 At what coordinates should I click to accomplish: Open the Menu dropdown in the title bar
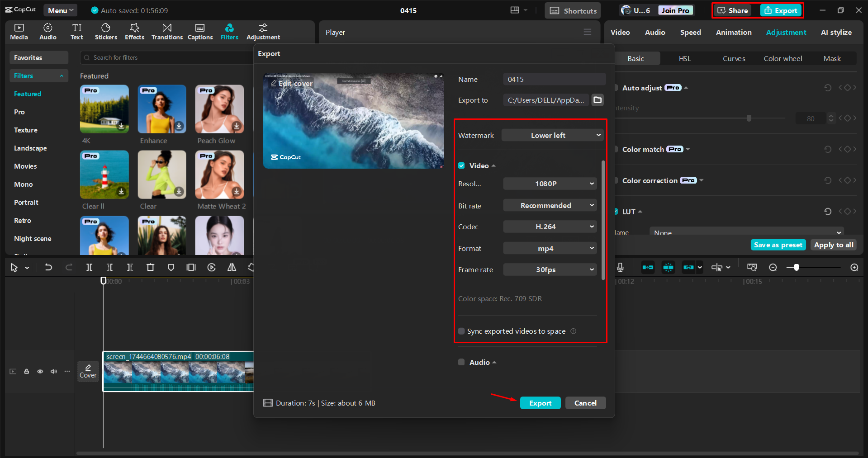[x=60, y=10]
